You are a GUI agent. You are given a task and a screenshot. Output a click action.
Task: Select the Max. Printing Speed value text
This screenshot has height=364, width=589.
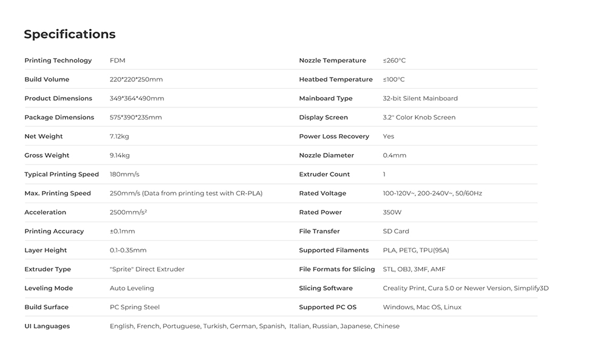(186, 194)
